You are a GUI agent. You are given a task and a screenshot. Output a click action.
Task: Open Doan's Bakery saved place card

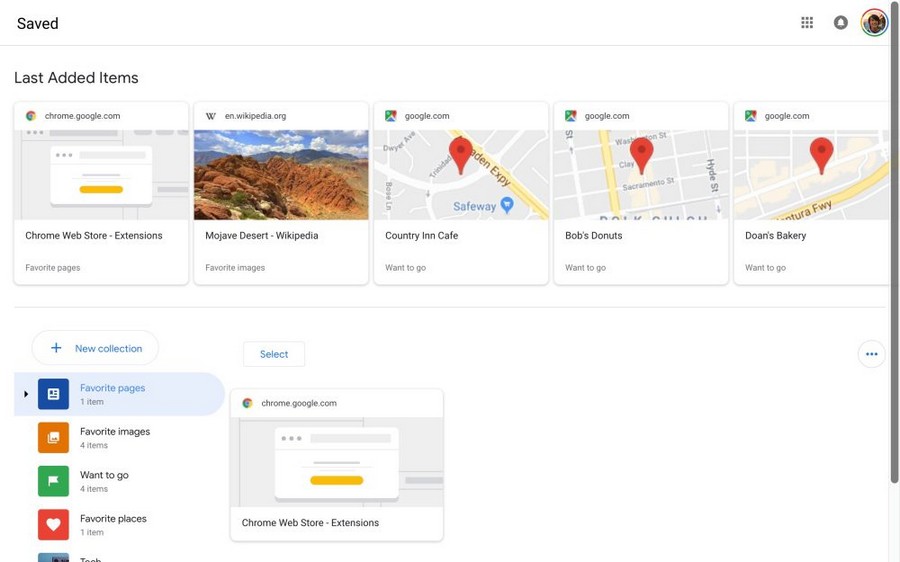point(811,193)
